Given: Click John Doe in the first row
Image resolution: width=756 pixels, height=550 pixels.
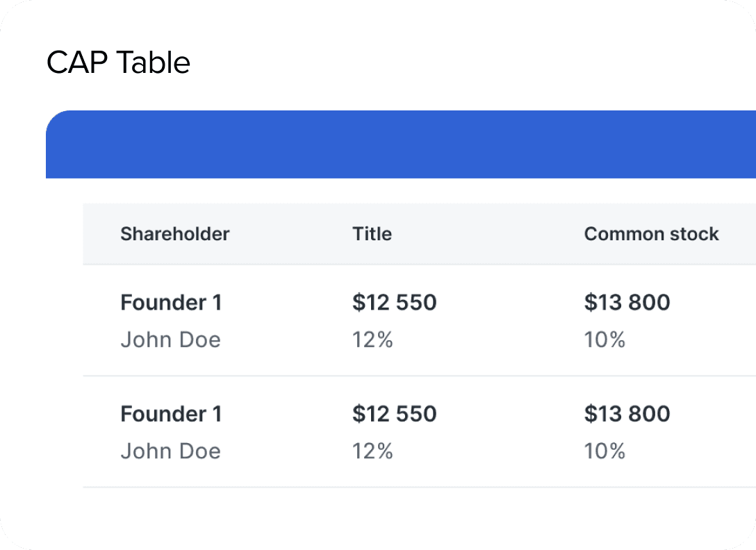Looking at the screenshot, I should [x=170, y=340].
